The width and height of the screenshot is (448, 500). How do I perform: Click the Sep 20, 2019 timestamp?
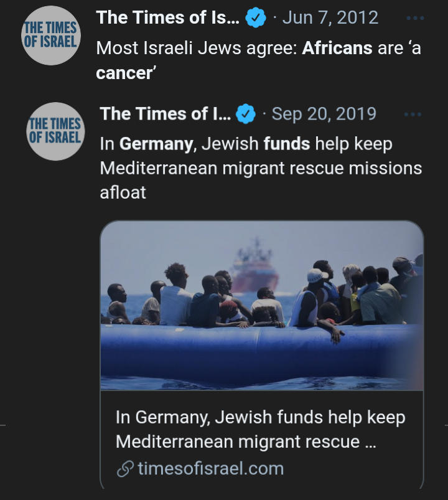[324, 114]
